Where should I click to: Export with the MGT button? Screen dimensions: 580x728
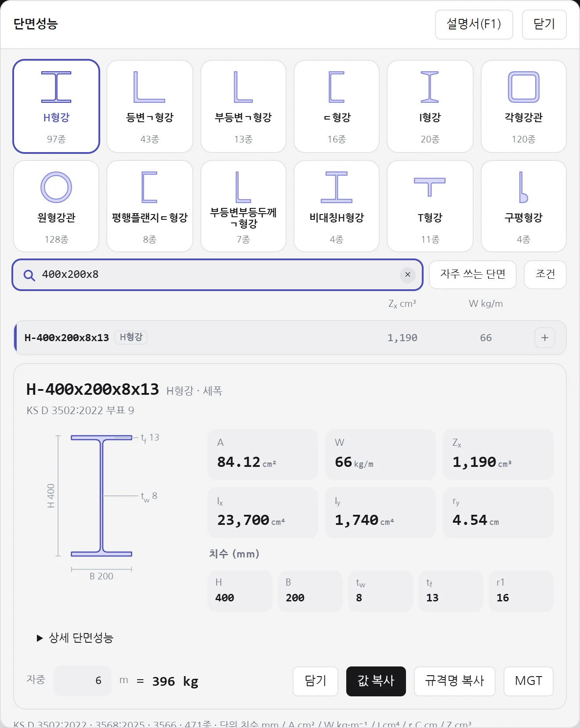point(529,681)
